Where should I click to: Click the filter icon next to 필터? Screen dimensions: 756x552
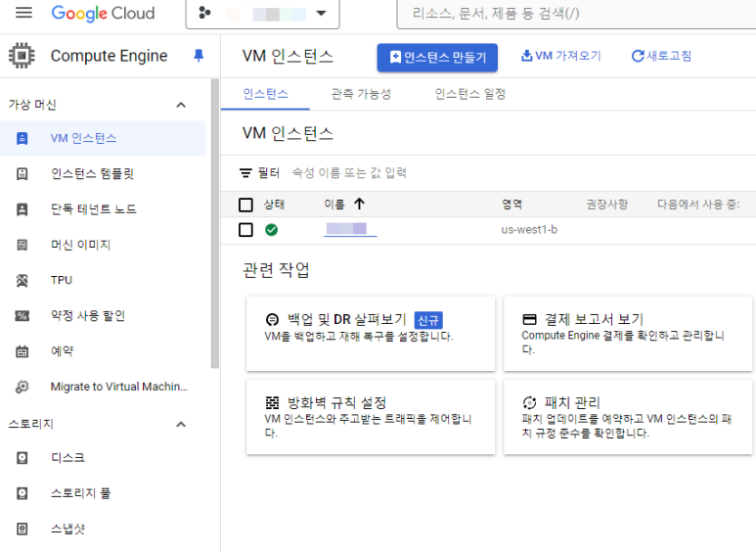pos(245,172)
